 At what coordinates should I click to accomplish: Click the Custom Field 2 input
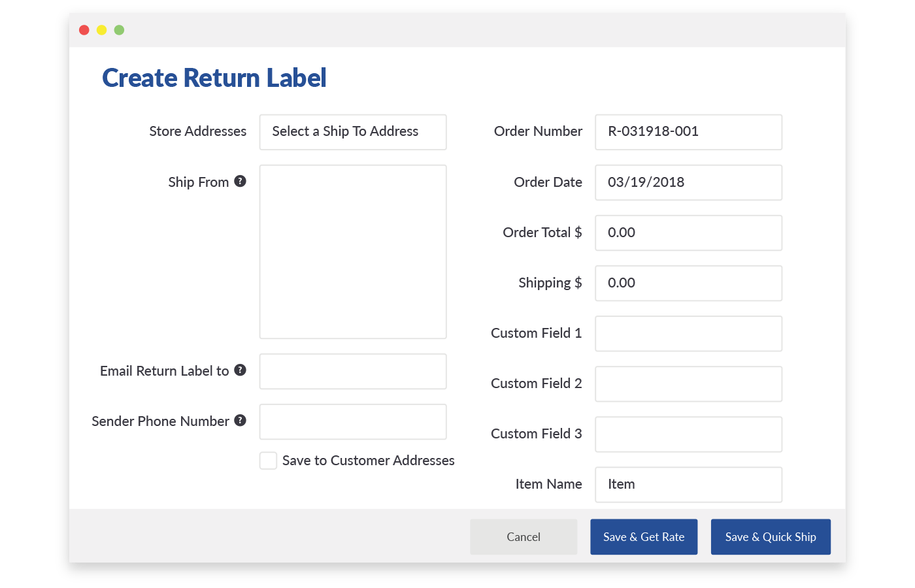tap(688, 384)
